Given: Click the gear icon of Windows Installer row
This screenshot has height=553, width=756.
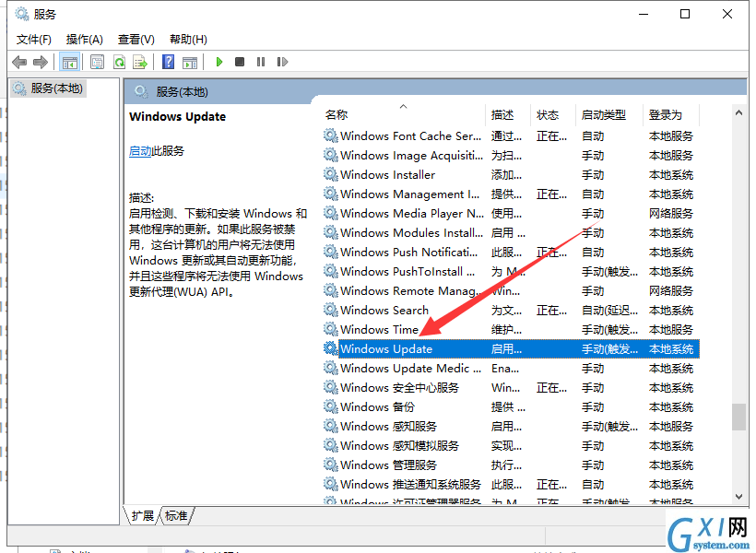Looking at the screenshot, I should (330, 174).
